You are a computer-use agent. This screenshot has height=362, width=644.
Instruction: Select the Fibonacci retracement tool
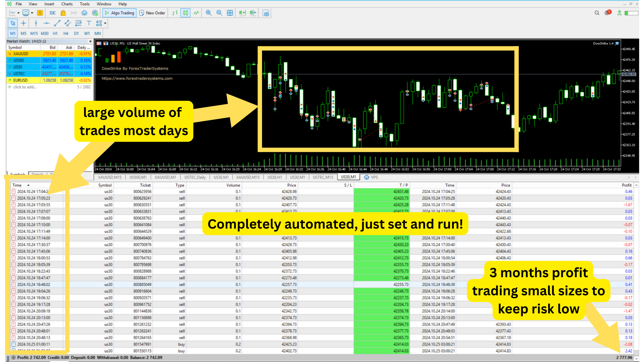tap(78, 23)
